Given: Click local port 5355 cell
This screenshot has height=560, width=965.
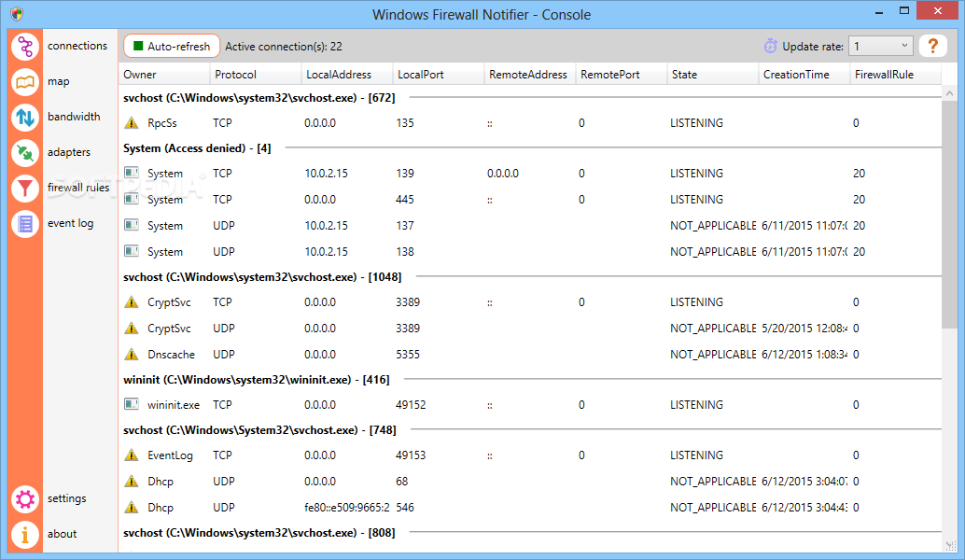Looking at the screenshot, I should 408,355.
